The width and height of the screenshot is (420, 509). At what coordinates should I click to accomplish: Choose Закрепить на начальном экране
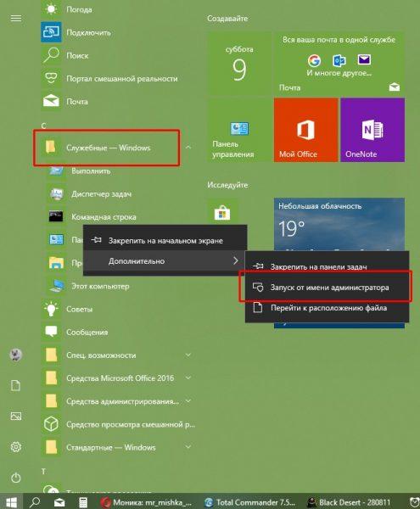coord(165,241)
